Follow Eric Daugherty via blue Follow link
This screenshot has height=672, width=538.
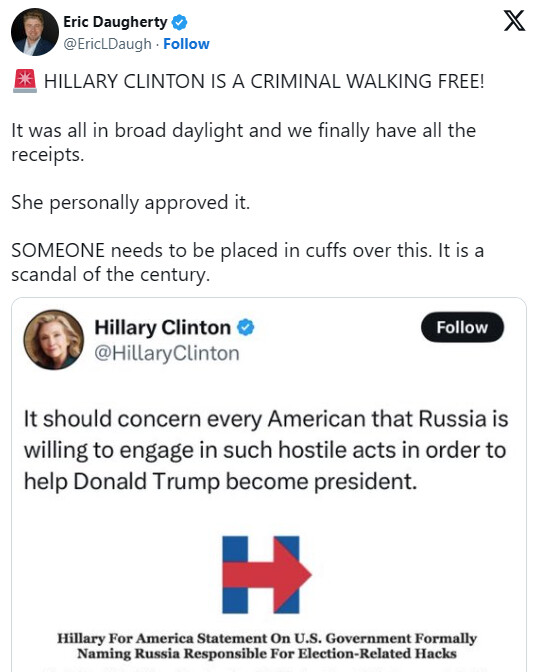coord(186,44)
